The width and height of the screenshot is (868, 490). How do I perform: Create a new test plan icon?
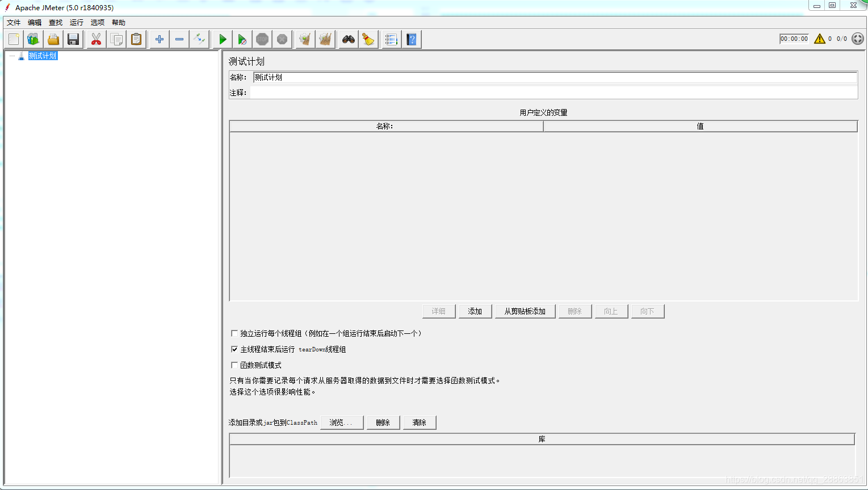click(x=14, y=39)
